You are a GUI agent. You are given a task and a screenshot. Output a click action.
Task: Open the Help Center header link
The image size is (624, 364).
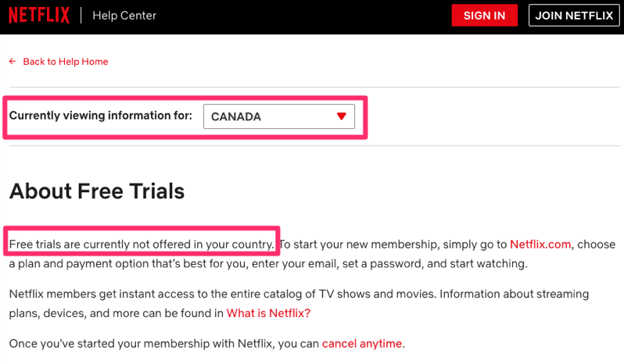pyautogui.click(x=124, y=16)
